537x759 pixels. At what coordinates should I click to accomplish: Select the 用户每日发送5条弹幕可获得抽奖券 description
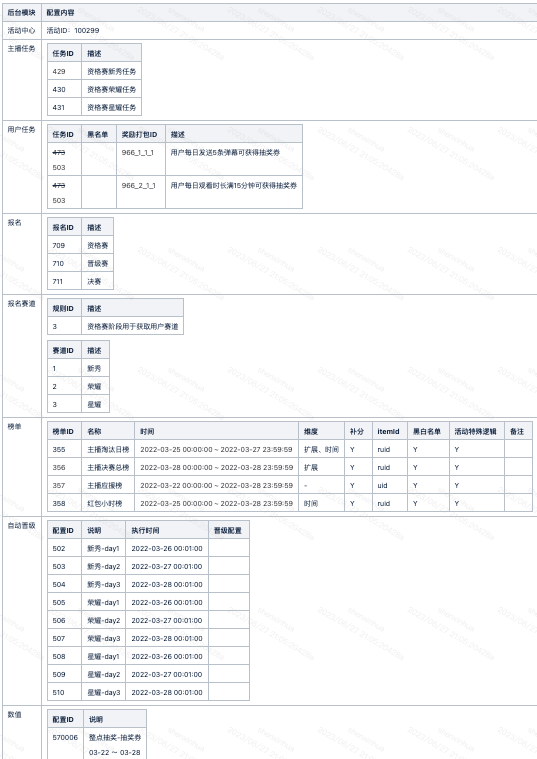[x=225, y=152]
